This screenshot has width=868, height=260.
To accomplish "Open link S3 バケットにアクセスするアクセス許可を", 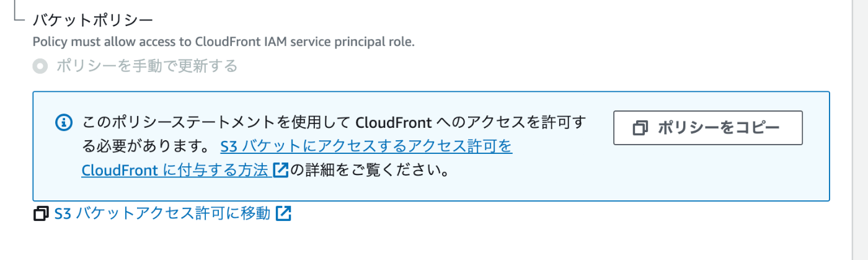I will tap(366, 146).
